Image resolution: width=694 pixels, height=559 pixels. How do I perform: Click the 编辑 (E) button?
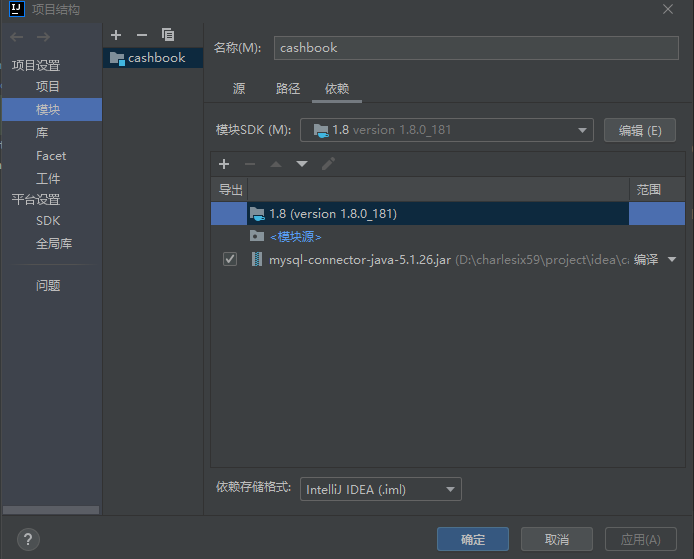point(640,130)
